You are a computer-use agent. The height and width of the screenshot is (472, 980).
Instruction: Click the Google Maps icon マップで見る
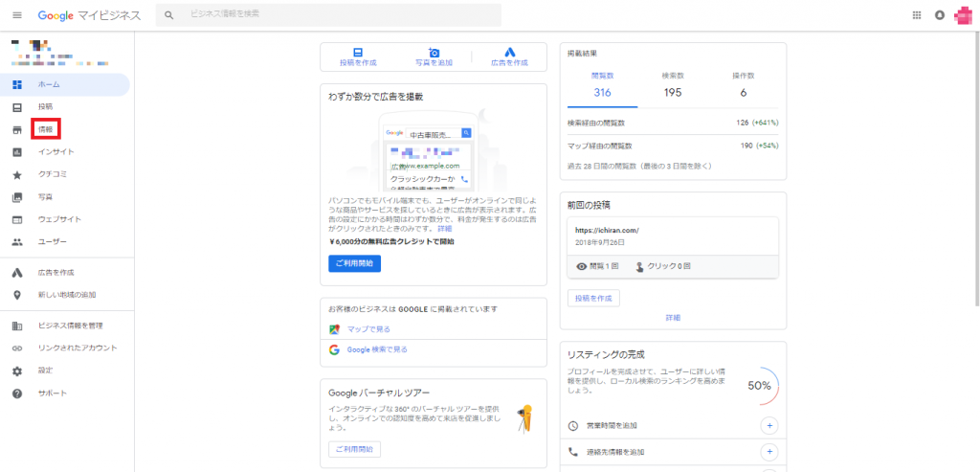tap(335, 329)
